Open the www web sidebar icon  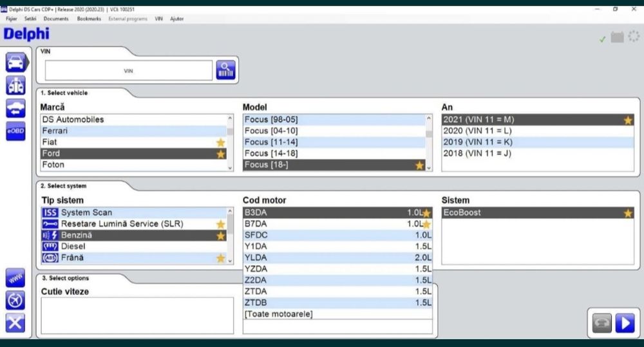point(15,278)
